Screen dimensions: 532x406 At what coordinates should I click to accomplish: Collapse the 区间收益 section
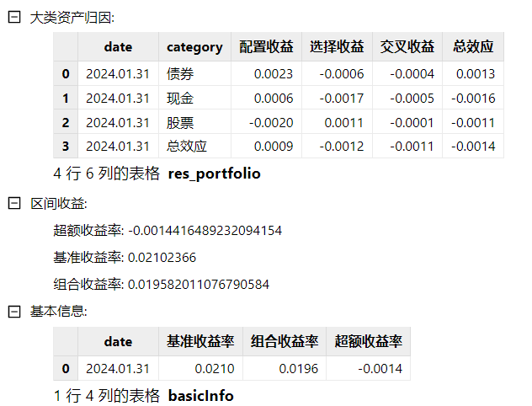point(13,203)
